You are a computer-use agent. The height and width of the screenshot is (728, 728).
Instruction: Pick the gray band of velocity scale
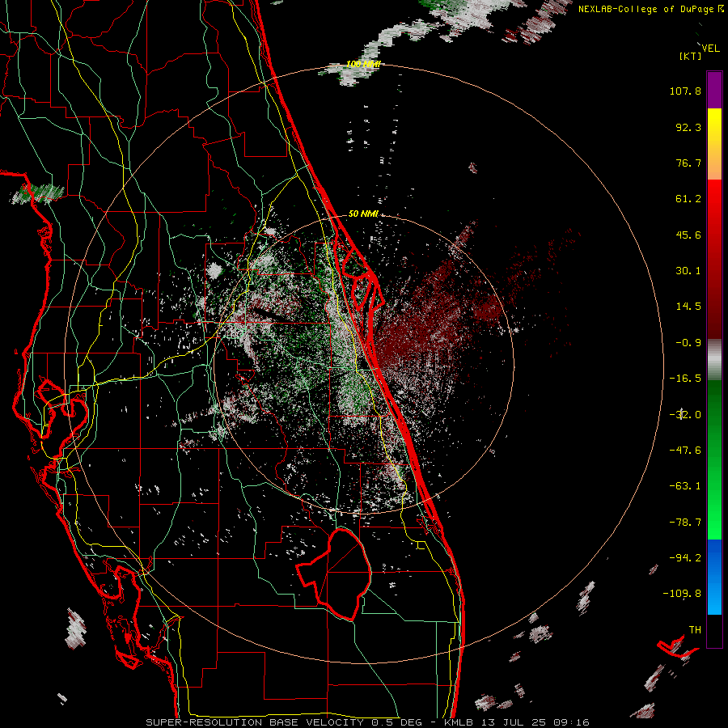(714, 360)
